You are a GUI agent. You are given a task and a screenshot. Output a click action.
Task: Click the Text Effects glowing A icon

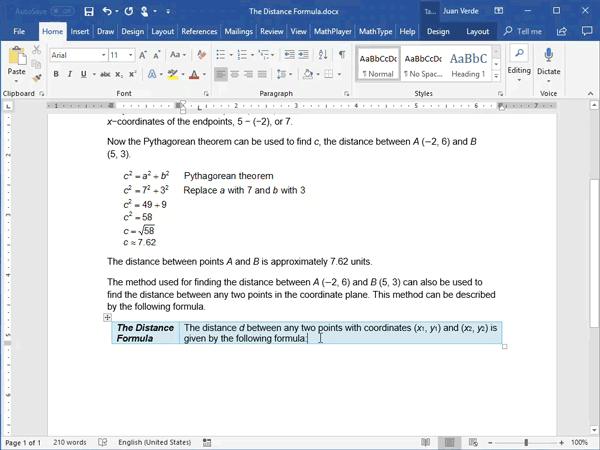[x=152, y=74]
